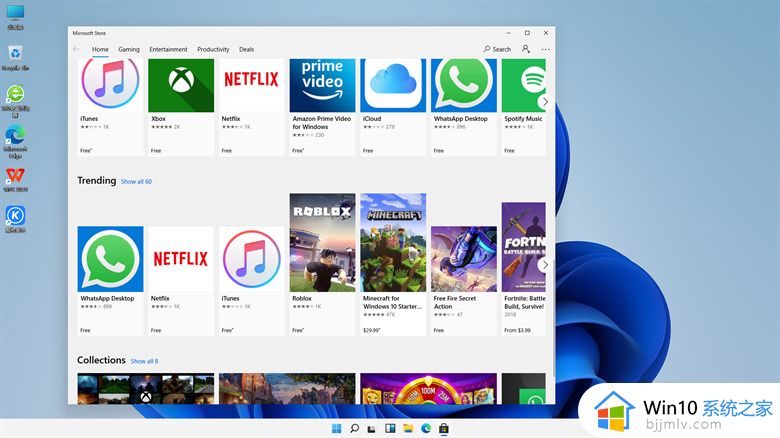Screen dimensions: 780x438
Task: Open Amazon Prime Video for Windows tile
Action: [x=322, y=107]
